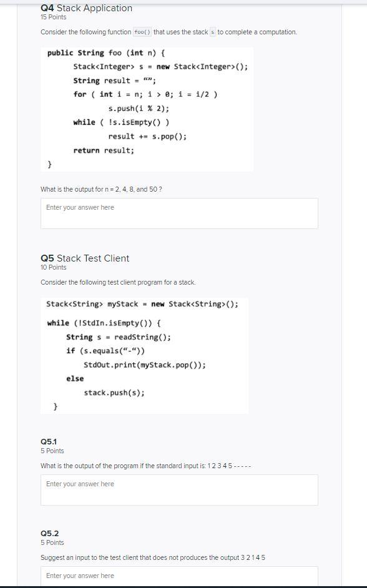Select the Q4 Stack Application heading

[86, 7]
